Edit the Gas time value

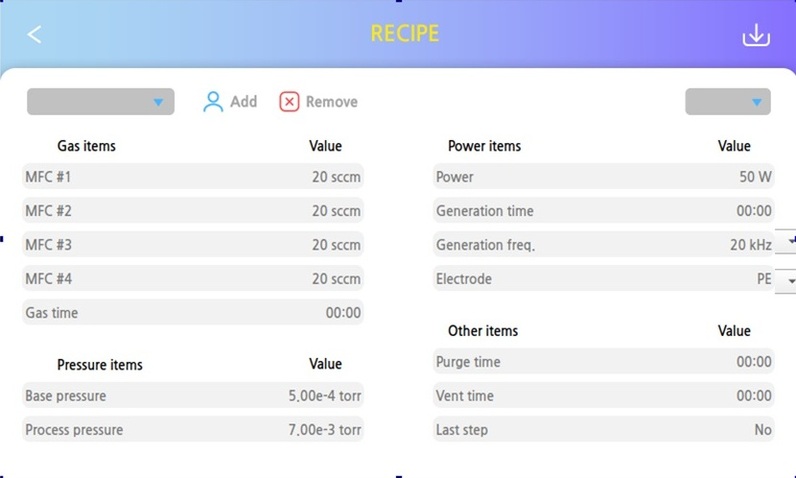tap(343, 313)
